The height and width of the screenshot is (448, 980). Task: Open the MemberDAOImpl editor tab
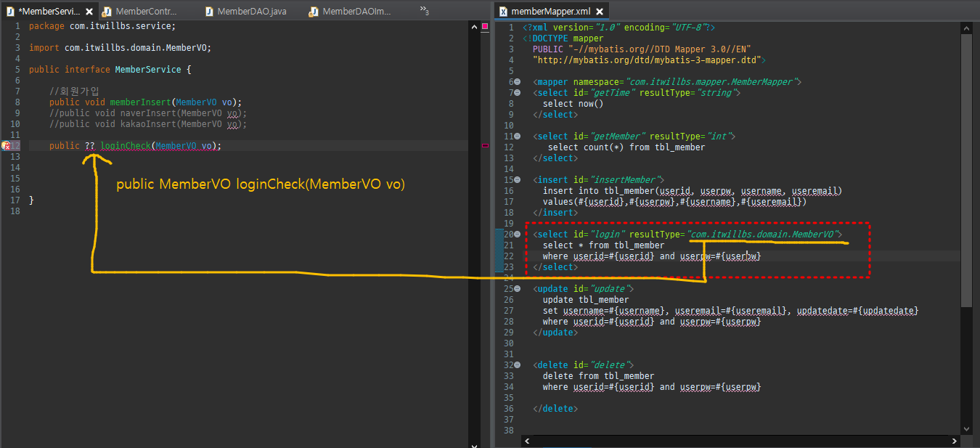(356, 12)
